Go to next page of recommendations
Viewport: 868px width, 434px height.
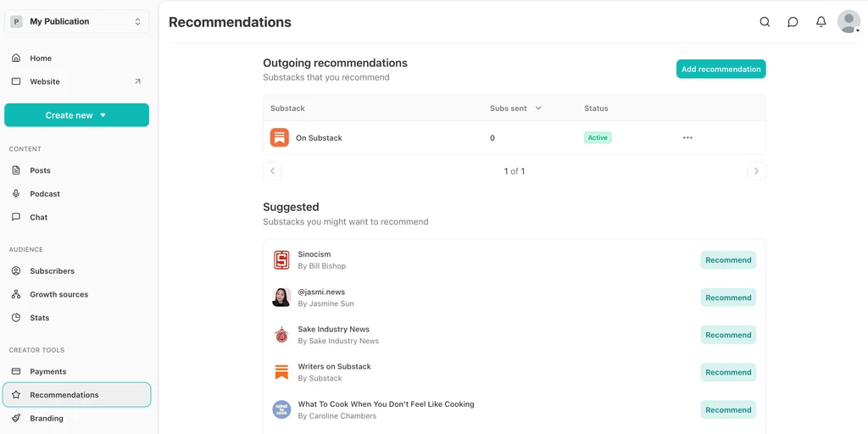(756, 171)
